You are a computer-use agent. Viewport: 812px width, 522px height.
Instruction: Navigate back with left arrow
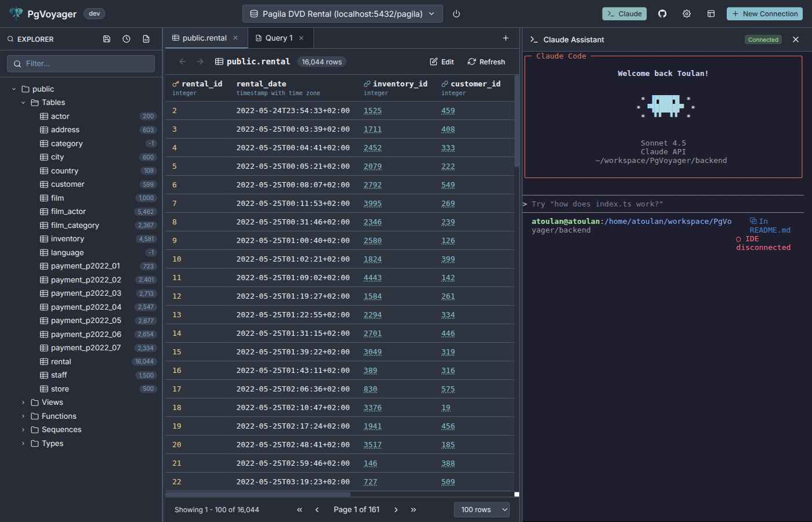[x=183, y=61]
